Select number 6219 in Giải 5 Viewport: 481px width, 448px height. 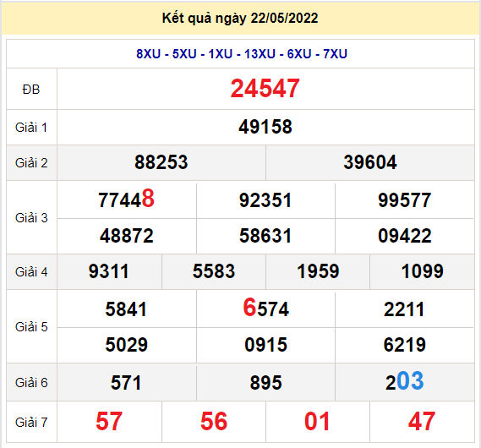pos(405,345)
